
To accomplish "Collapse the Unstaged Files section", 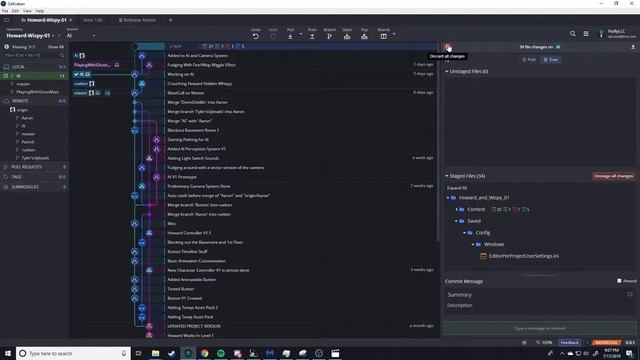I will click(x=447, y=71).
